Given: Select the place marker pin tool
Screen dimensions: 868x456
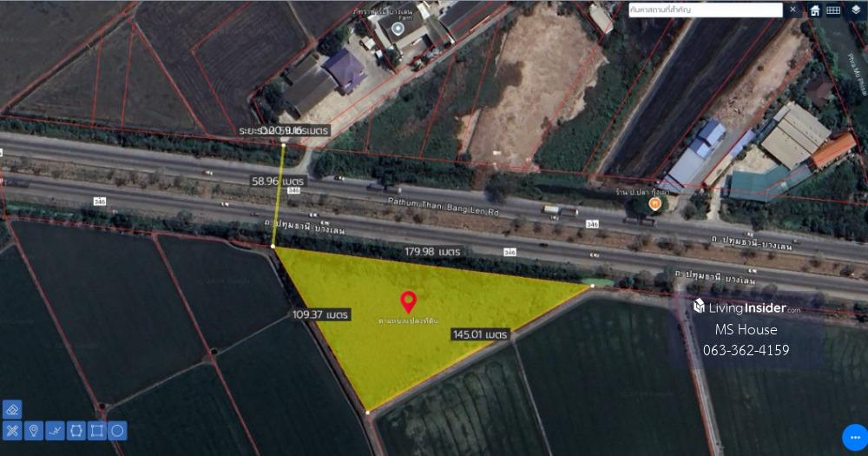Looking at the screenshot, I should [33, 431].
